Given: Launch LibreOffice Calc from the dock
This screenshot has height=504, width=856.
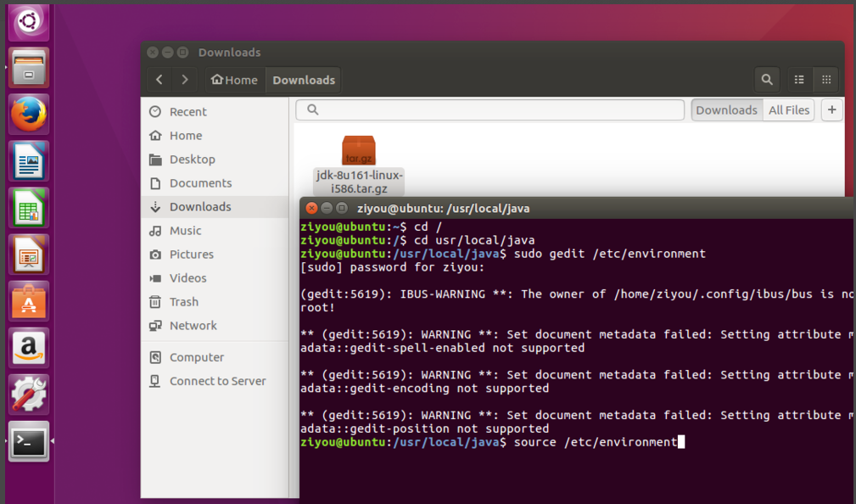Looking at the screenshot, I should pyautogui.click(x=28, y=208).
